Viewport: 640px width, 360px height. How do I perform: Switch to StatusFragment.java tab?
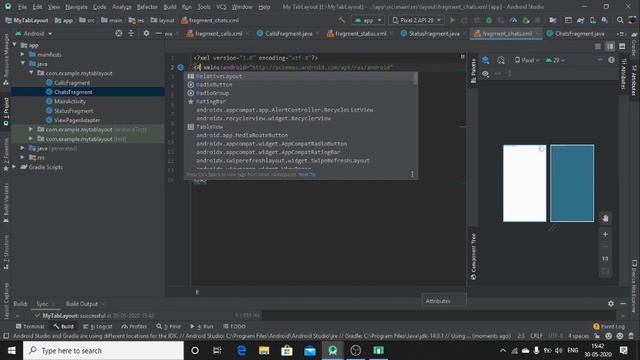tap(431, 33)
